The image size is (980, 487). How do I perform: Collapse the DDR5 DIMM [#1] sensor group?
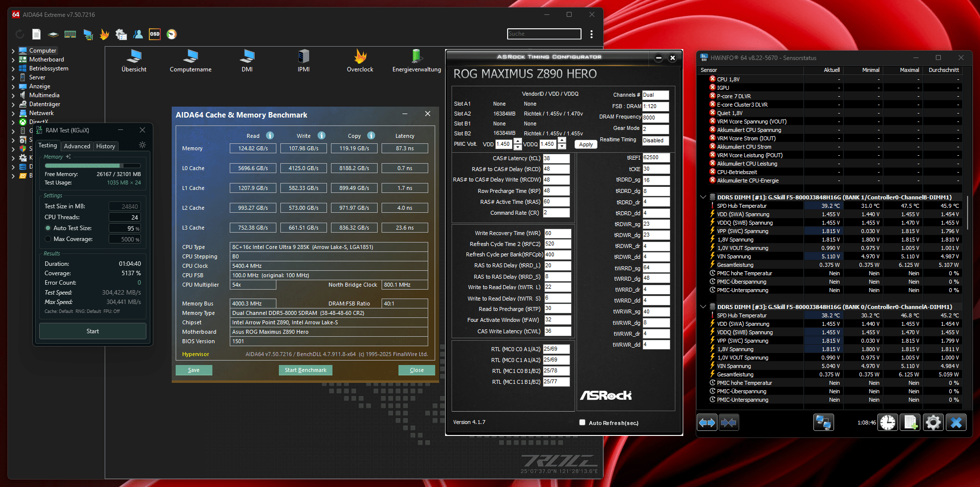click(703, 197)
